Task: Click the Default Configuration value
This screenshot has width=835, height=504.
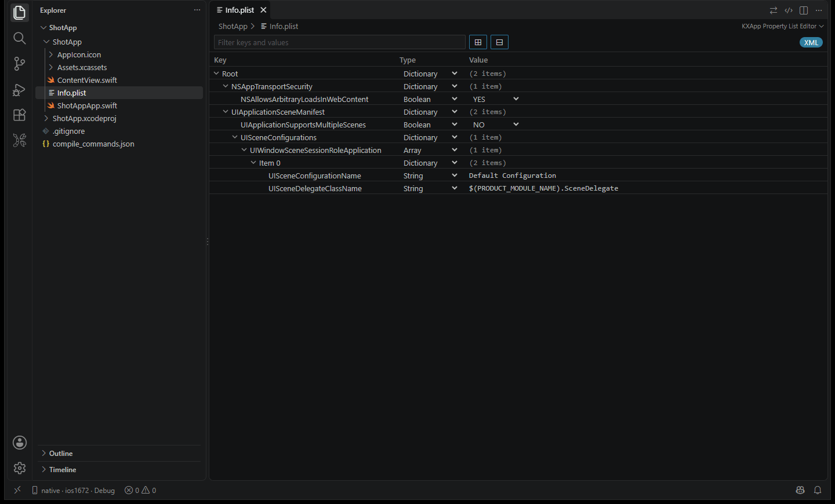Action: coord(513,176)
